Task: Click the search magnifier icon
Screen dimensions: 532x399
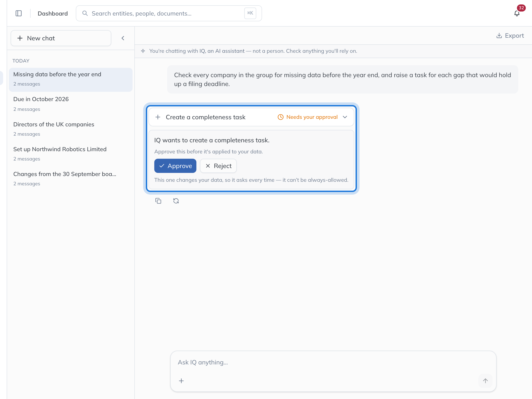Action: (x=85, y=13)
